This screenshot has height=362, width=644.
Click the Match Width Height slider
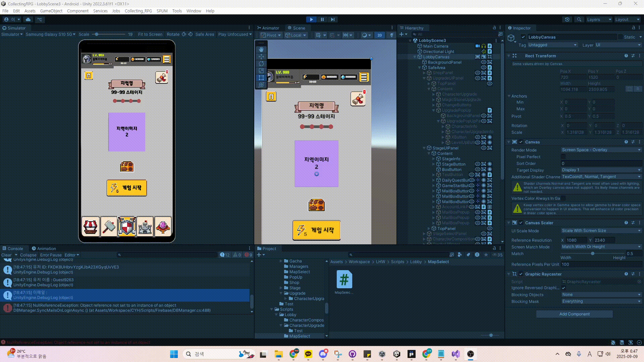pos(593,253)
